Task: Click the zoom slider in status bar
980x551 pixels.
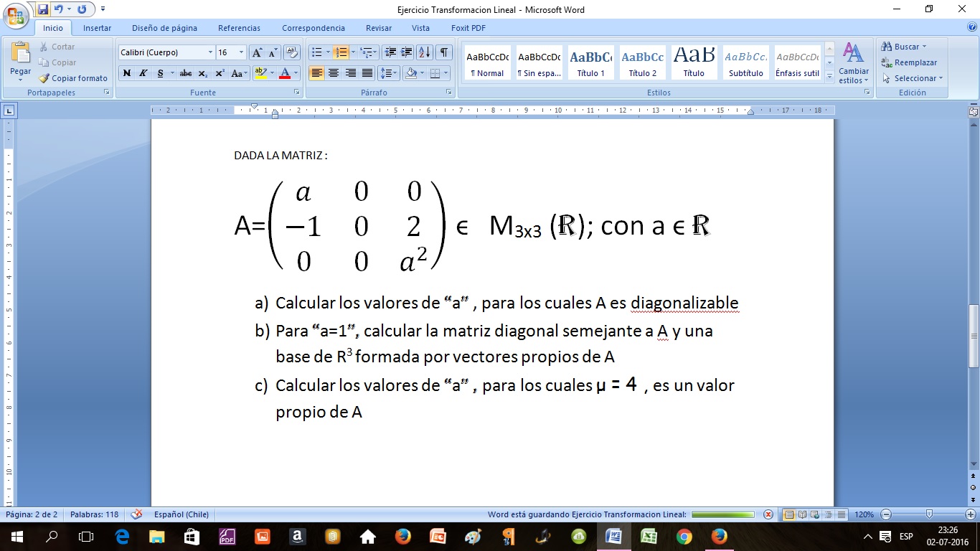Action: [x=929, y=514]
